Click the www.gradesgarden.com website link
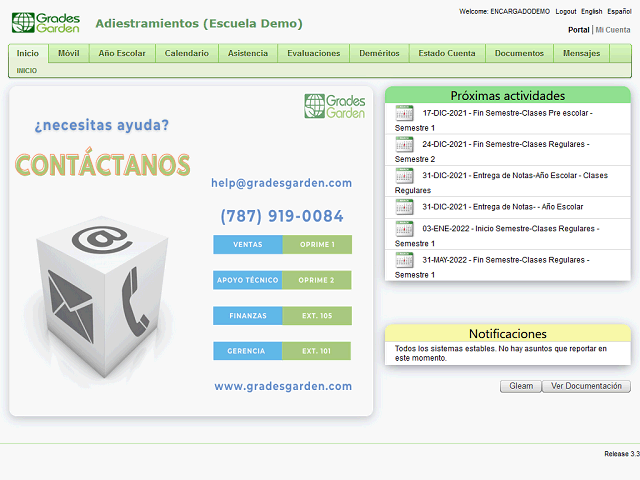 [x=283, y=386]
